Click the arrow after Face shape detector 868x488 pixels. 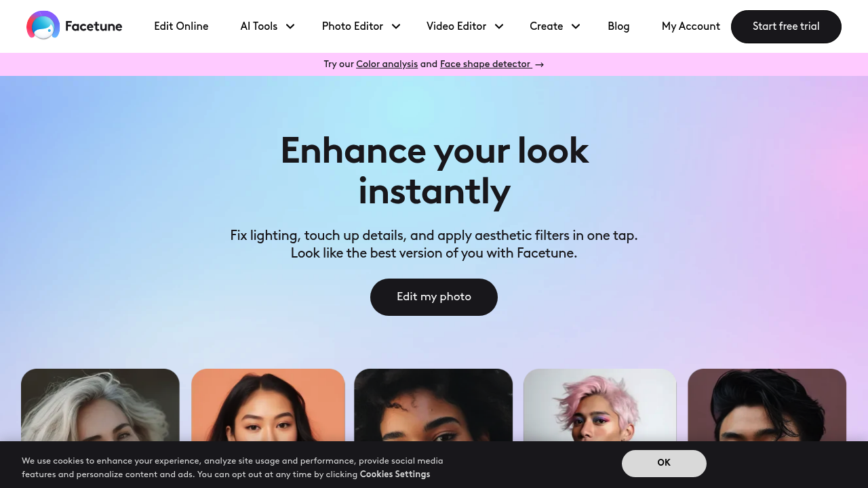point(539,64)
